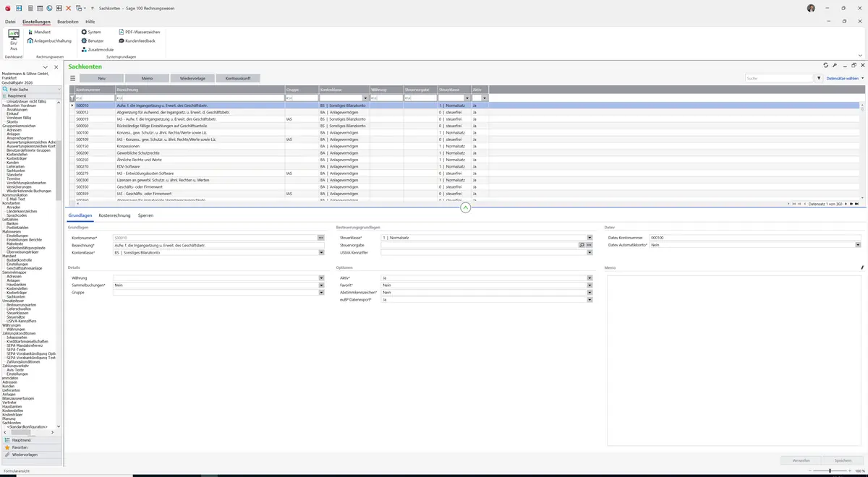Click the Bezeichnung text field in form

coord(218,245)
